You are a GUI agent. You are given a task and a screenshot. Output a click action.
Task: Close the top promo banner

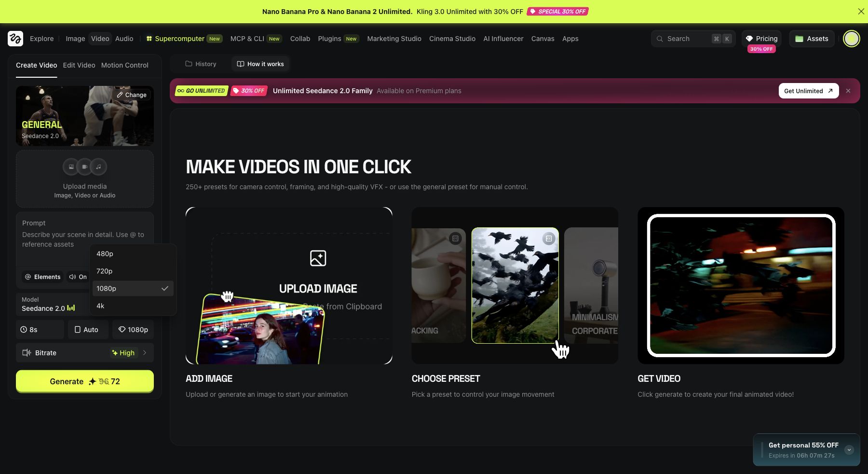(x=861, y=12)
